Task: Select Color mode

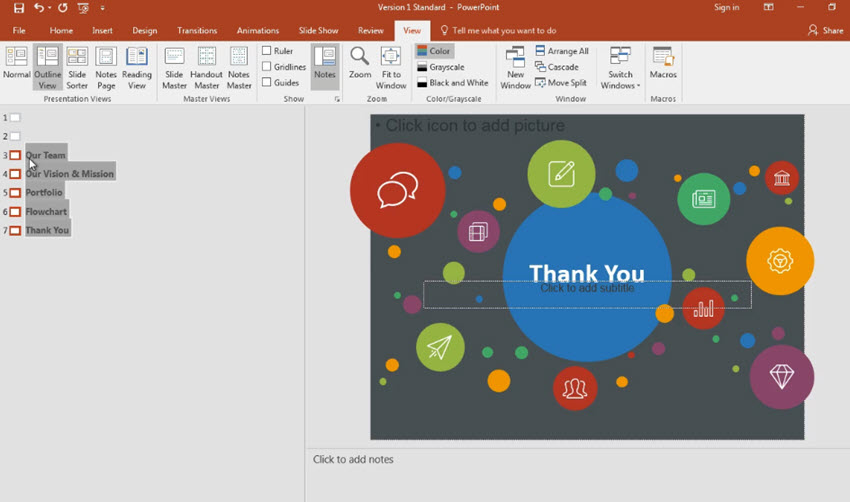Action: (x=434, y=51)
